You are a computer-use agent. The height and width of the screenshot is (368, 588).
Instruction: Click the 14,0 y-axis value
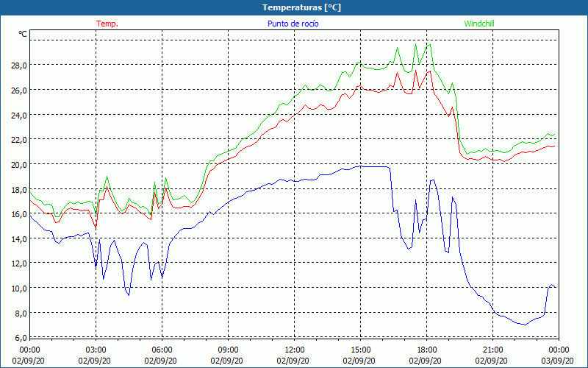(18, 238)
